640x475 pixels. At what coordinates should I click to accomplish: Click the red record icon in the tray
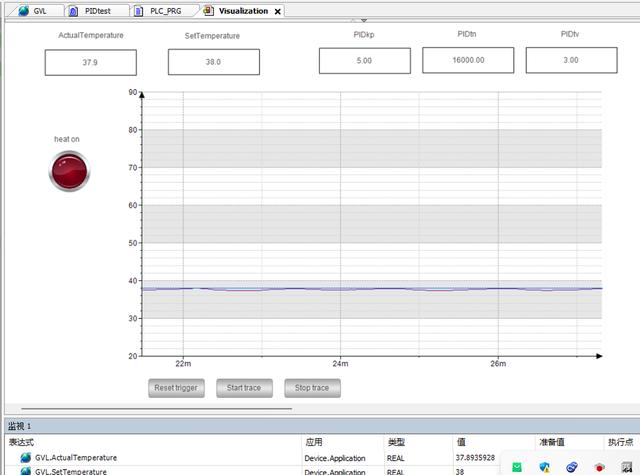[x=599, y=466]
